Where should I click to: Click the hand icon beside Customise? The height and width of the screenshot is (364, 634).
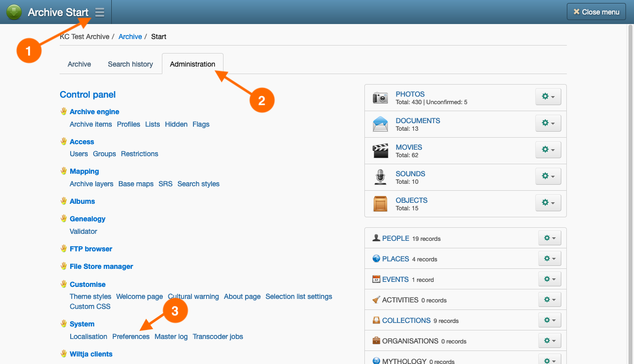(x=64, y=284)
